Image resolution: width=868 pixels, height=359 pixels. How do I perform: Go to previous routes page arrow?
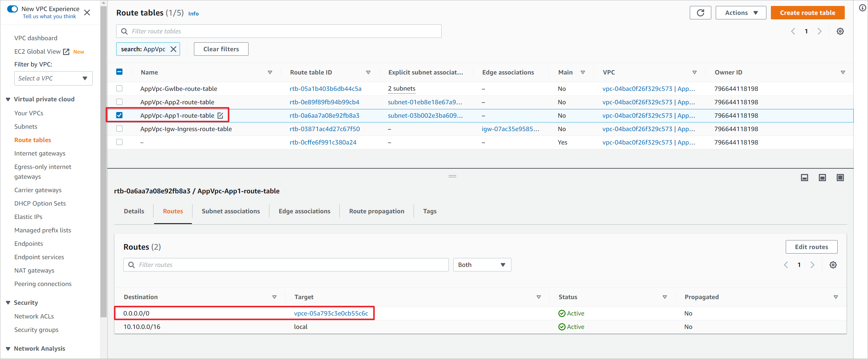point(786,265)
